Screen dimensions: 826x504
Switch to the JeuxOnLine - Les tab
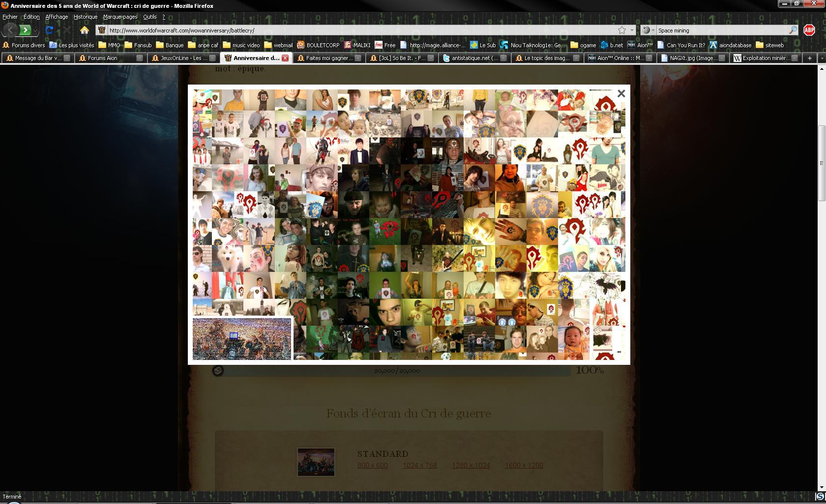[184, 58]
